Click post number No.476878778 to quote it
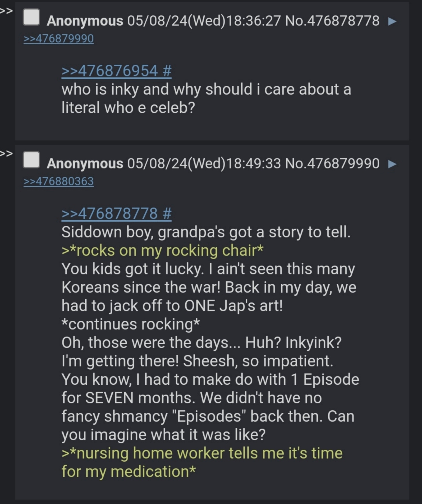Viewport: 422px width, 504px height. coord(332,21)
